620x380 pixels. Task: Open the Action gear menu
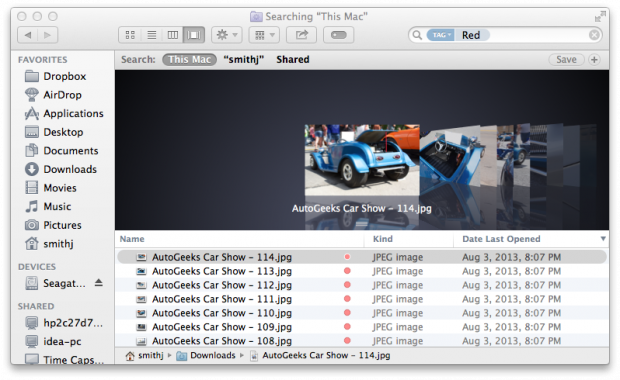[227, 35]
